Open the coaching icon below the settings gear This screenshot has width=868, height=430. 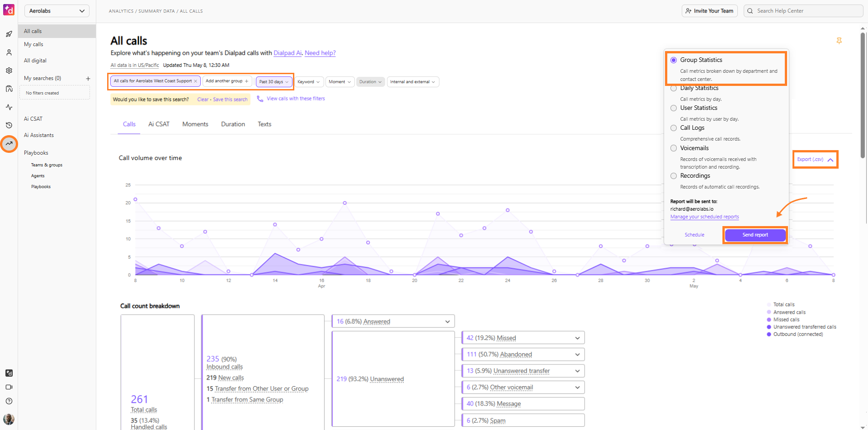(x=9, y=89)
